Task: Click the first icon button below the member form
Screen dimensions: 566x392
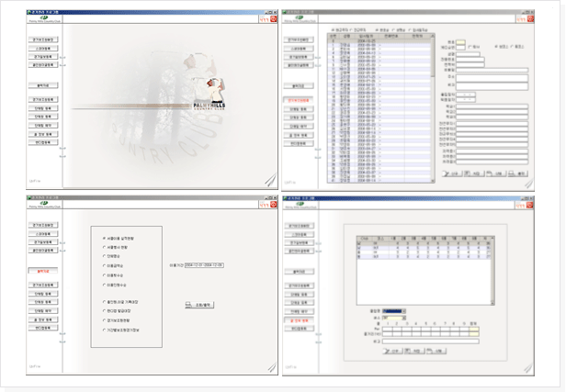Action: coord(452,172)
